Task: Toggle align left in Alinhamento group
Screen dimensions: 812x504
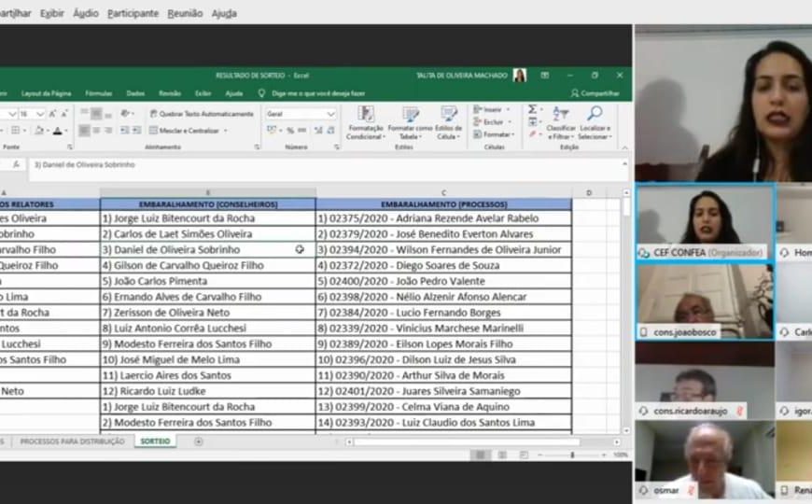Action: 84,131
